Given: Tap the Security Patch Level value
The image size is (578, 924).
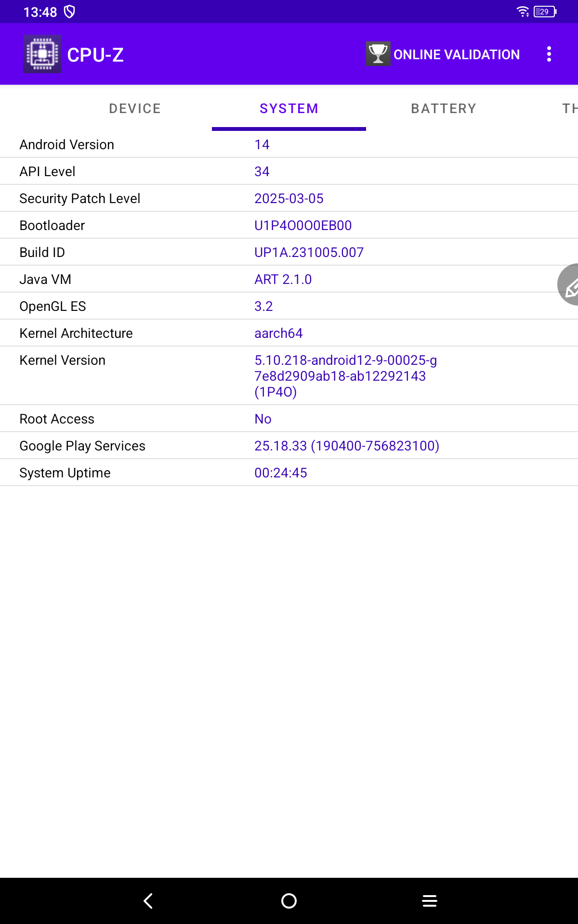Looking at the screenshot, I should pos(289,198).
